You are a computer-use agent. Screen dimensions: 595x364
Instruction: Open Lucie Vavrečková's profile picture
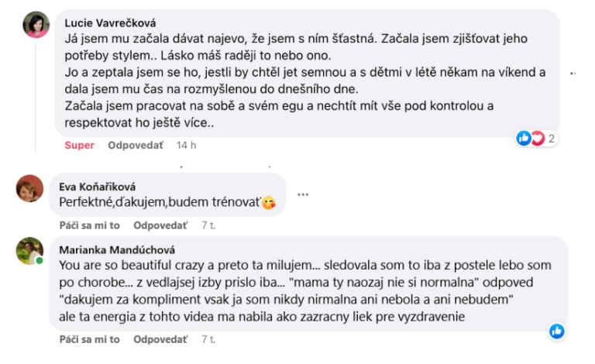tap(35, 26)
